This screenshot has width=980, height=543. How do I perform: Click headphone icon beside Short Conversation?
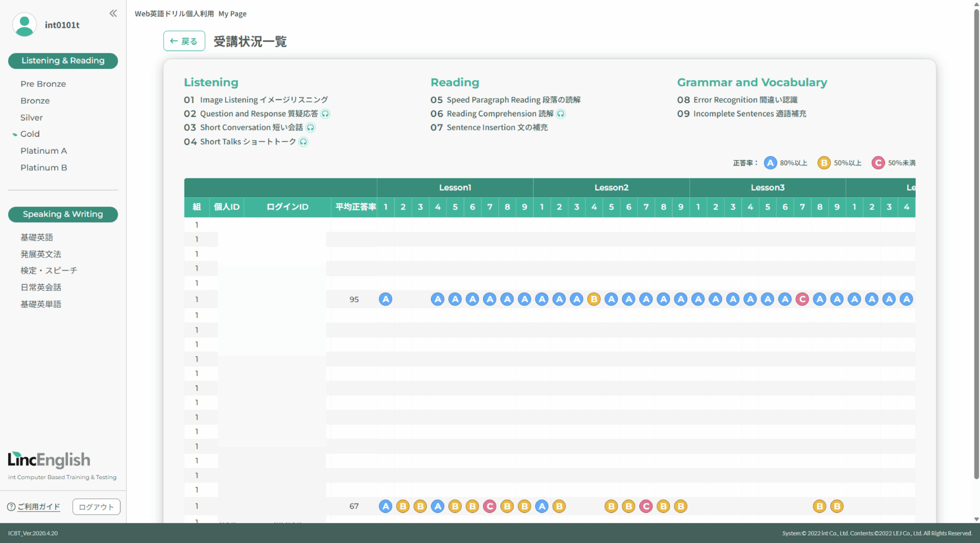point(310,127)
